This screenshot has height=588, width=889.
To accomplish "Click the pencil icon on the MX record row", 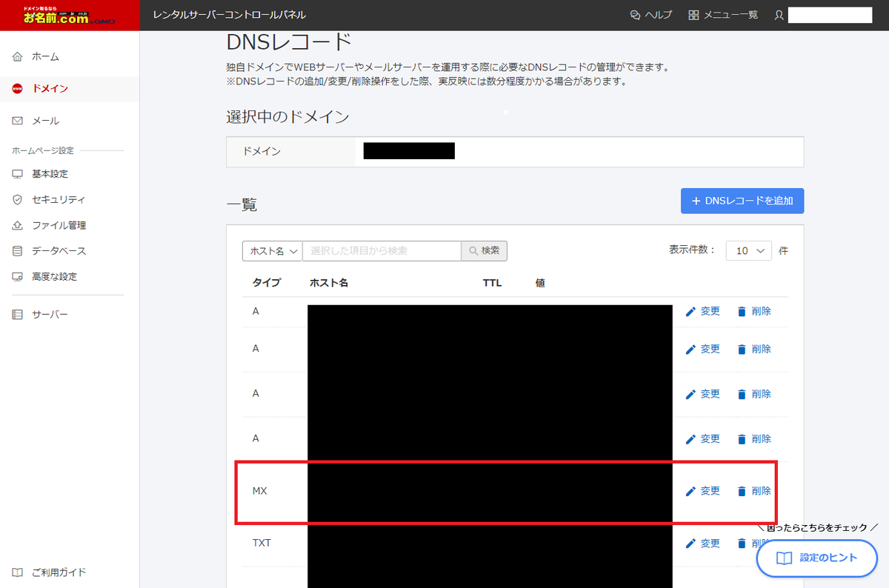I will coord(690,490).
